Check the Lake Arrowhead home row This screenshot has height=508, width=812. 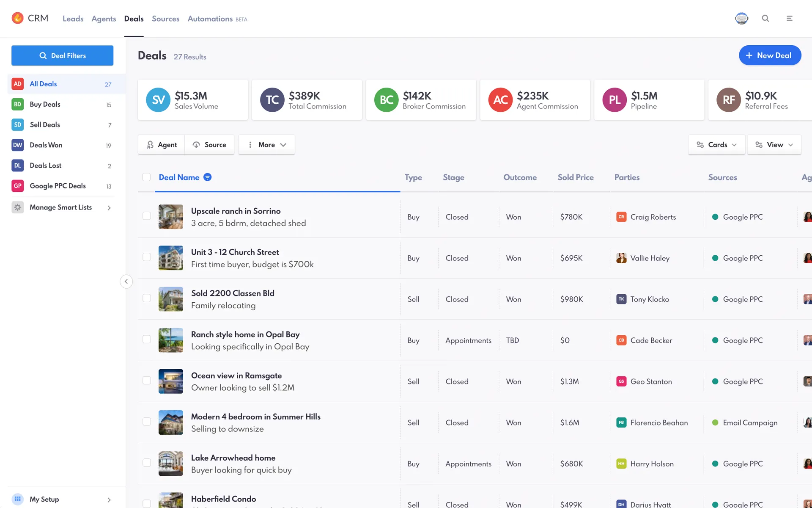[x=147, y=462]
